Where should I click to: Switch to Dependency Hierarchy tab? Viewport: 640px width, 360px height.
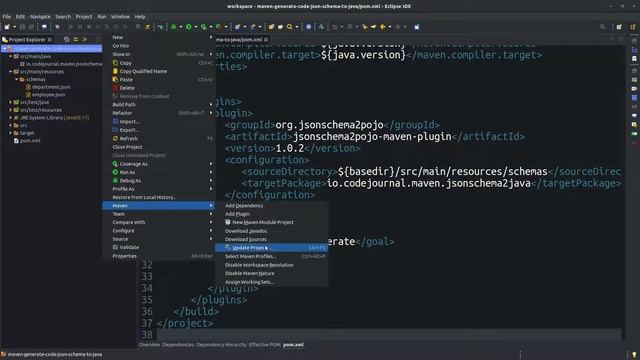tap(221, 345)
